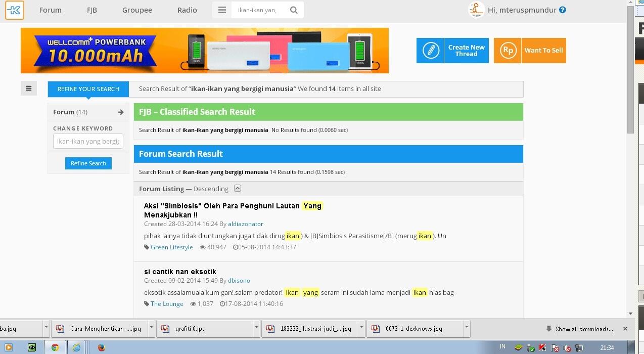Click the view count 1,037
The width and height of the screenshot is (644, 354).
[x=205, y=304]
